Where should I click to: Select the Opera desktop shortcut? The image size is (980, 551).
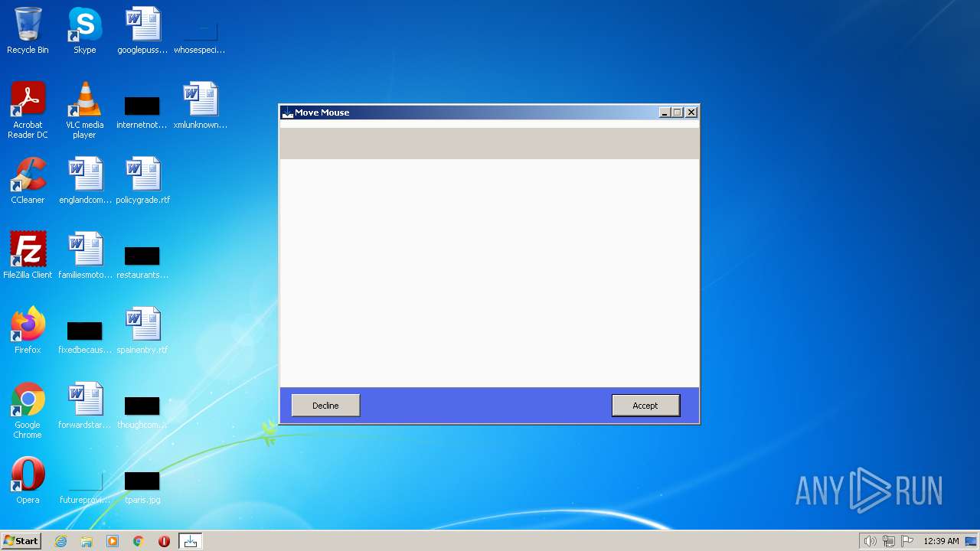[28, 481]
